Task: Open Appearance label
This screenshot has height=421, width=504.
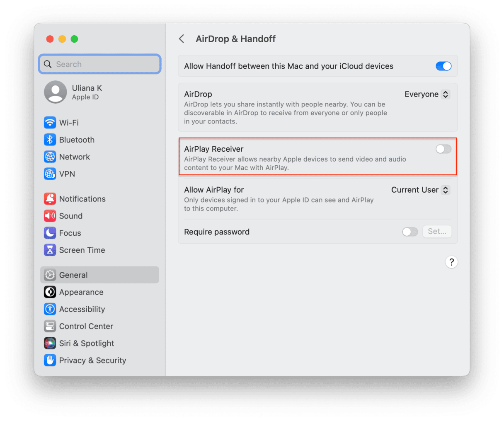Action: click(x=81, y=292)
